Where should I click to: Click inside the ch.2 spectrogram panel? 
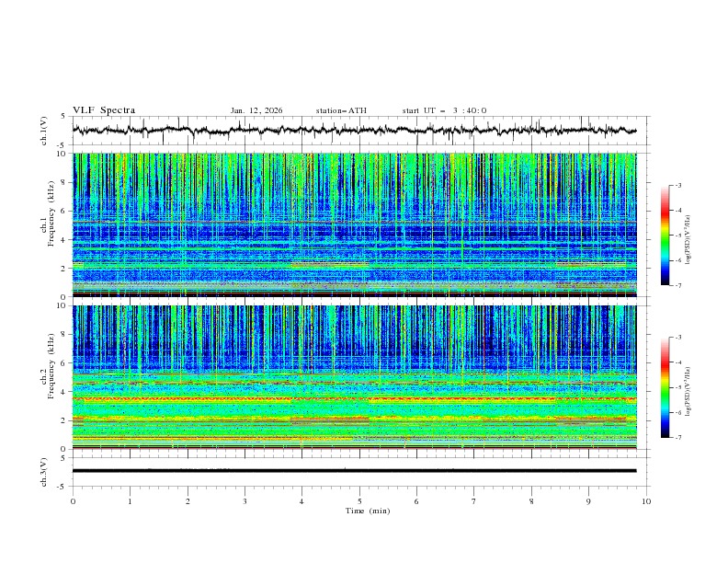pos(355,377)
